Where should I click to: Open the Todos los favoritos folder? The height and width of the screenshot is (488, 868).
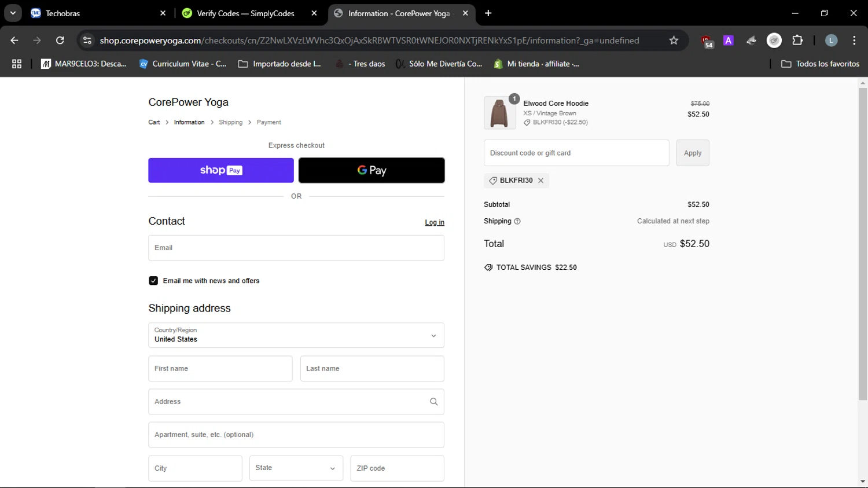click(820, 64)
